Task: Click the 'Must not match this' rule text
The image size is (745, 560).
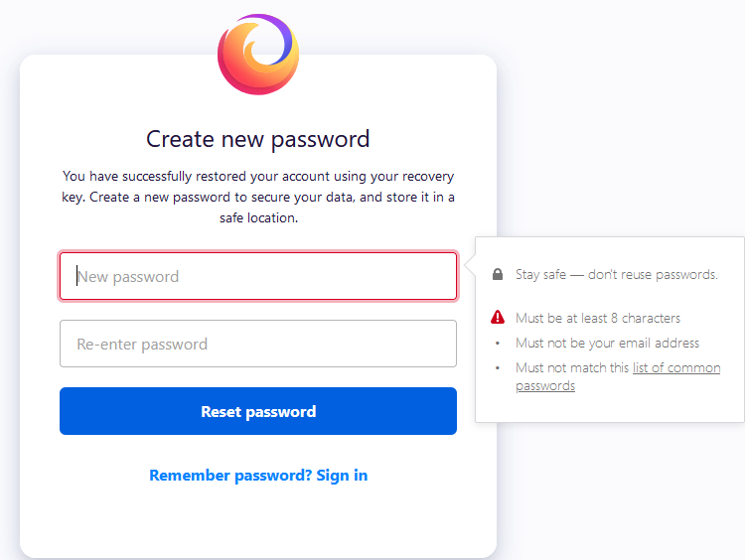Action: (x=572, y=367)
